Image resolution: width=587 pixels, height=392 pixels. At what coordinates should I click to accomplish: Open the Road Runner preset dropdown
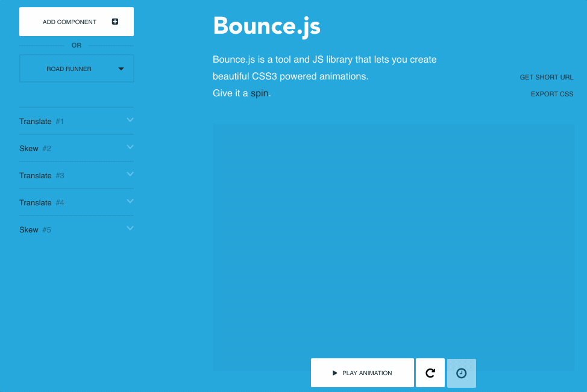pos(77,69)
